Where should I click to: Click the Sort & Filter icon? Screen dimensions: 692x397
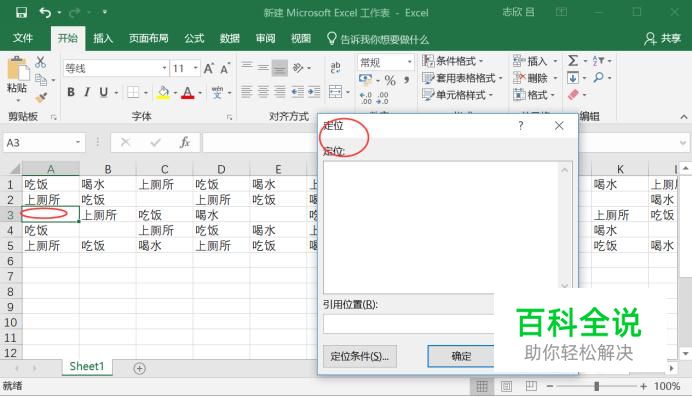pos(598,60)
